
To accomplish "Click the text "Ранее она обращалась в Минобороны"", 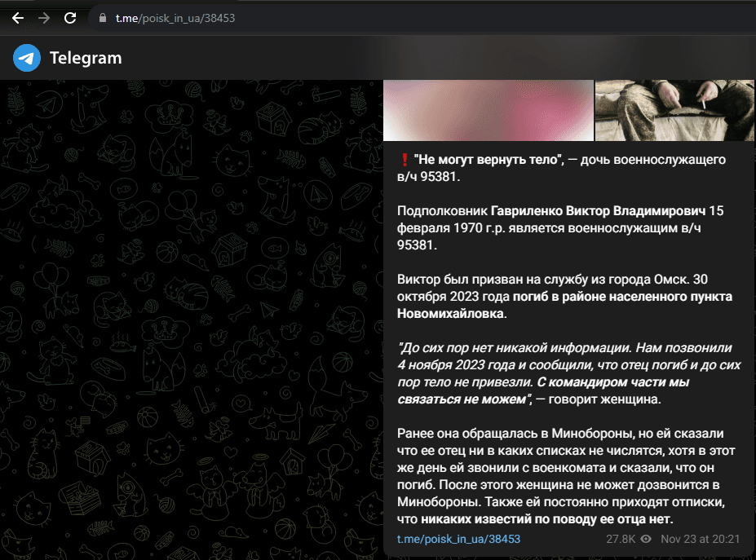I will click(x=515, y=434).
